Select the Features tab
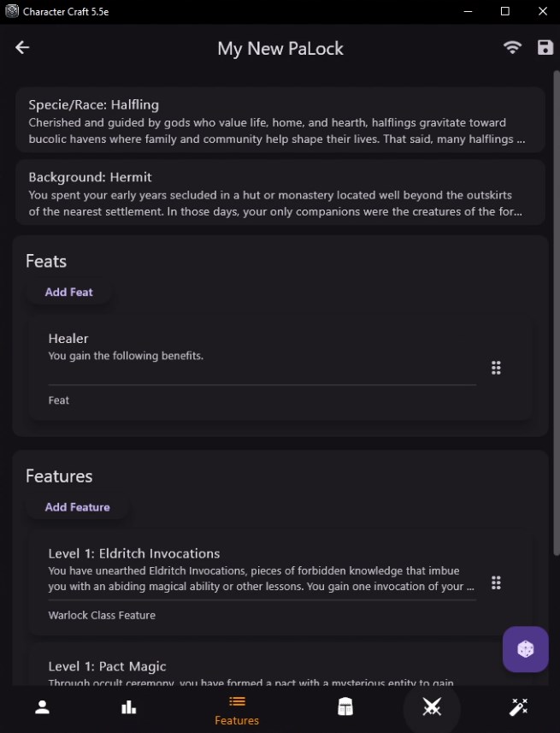The image size is (560, 733). click(237, 709)
